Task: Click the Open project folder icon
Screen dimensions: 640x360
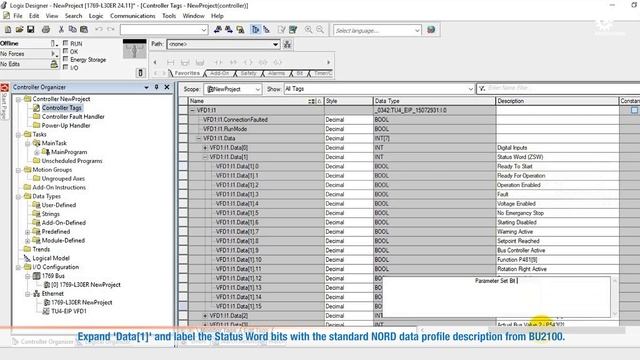Action: [19, 30]
